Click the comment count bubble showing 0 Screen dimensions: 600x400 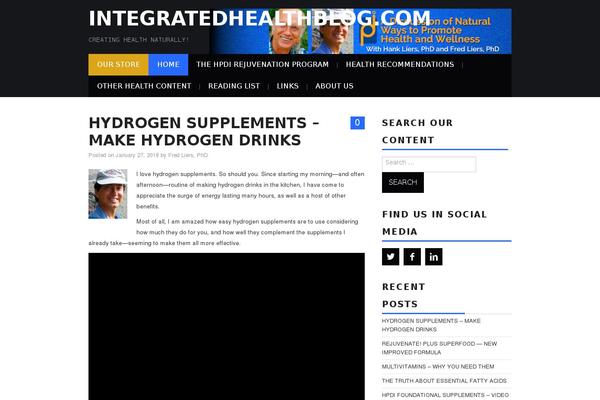pyautogui.click(x=357, y=123)
